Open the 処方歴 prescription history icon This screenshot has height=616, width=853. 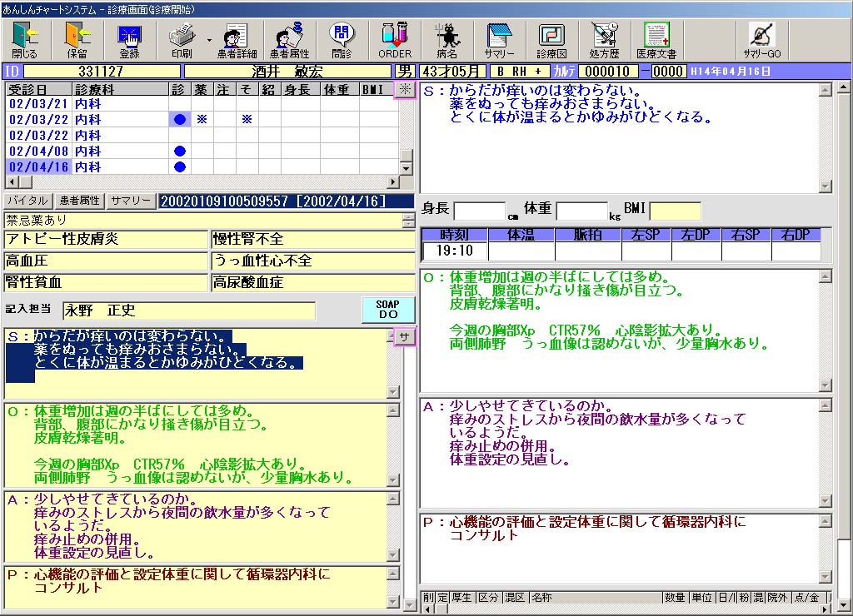click(x=604, y=38)
